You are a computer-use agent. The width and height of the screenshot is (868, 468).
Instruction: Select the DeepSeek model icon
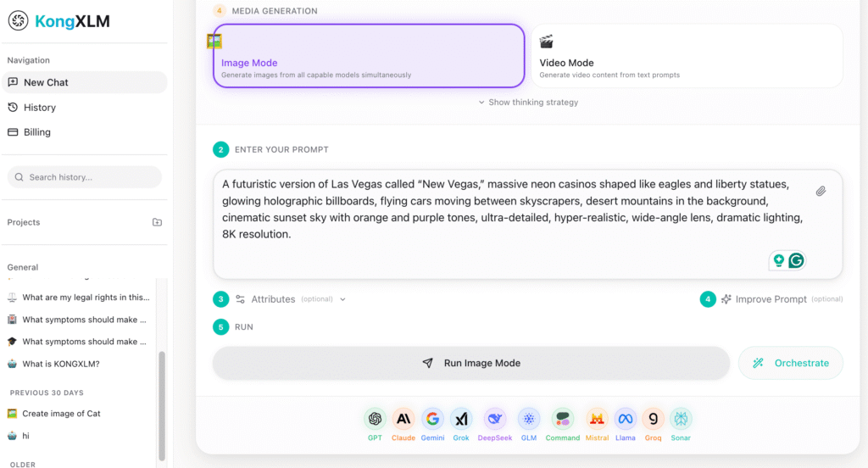coord(495,419)
